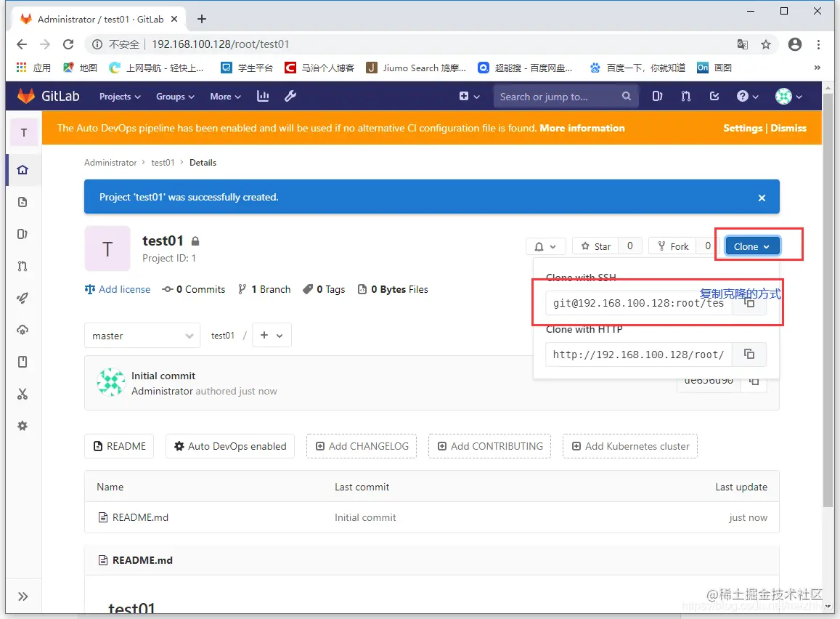Open the 0 Commits link
The width and height of the screenshot is (840, 619).
[194, 289]
